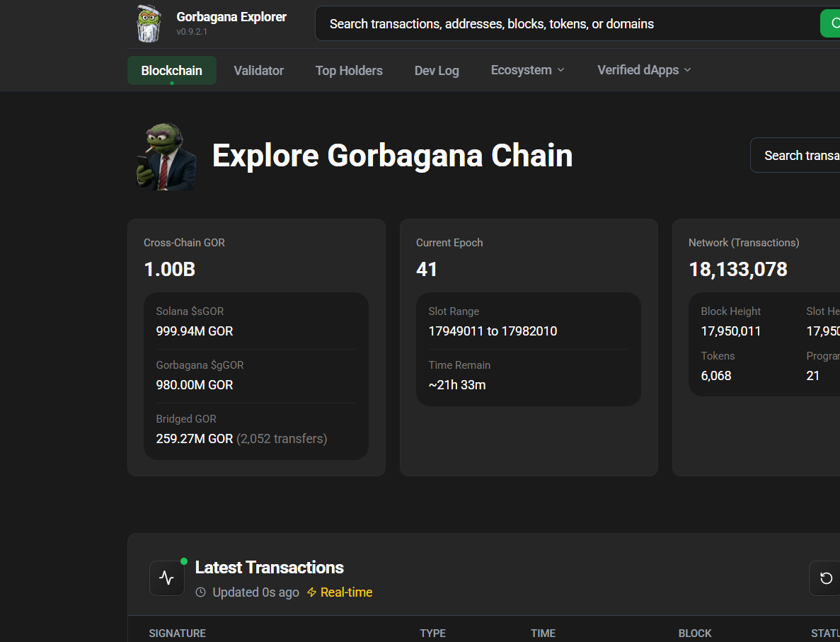Click the refresh icon in Latest Transactions
This screenshot has height=642, width=840.
coord(825,578)
